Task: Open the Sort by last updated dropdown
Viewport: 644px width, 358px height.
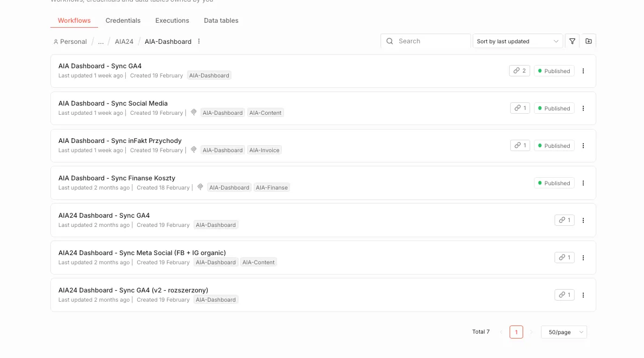Action: pos(518,41)
